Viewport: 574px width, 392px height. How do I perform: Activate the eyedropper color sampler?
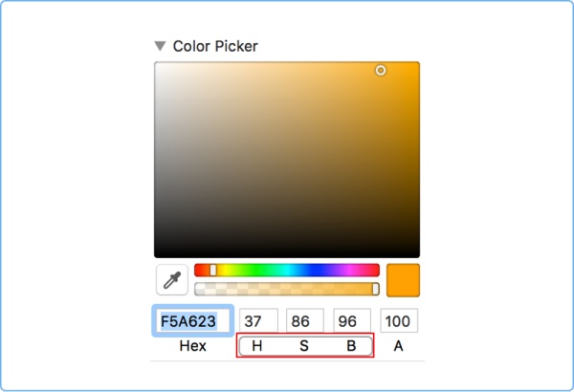(172, 280)
